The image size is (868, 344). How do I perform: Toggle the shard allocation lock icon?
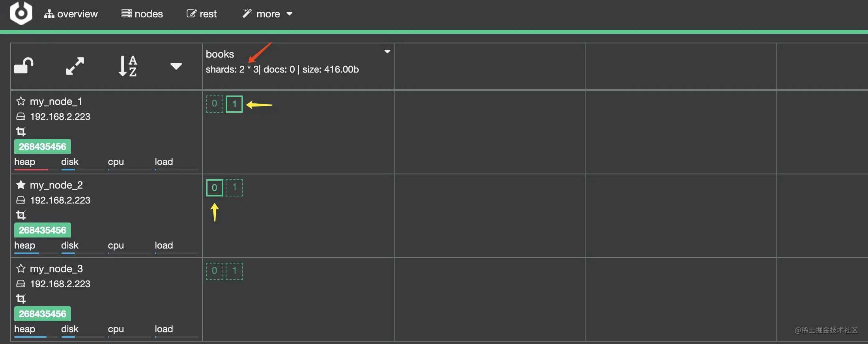24,66
